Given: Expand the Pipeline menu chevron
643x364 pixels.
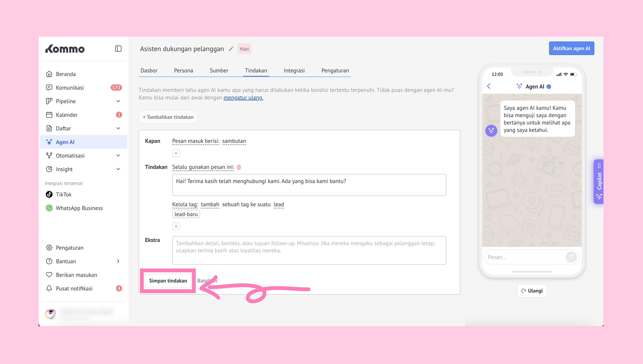Looking at the screenshot, I should point(118,101).
